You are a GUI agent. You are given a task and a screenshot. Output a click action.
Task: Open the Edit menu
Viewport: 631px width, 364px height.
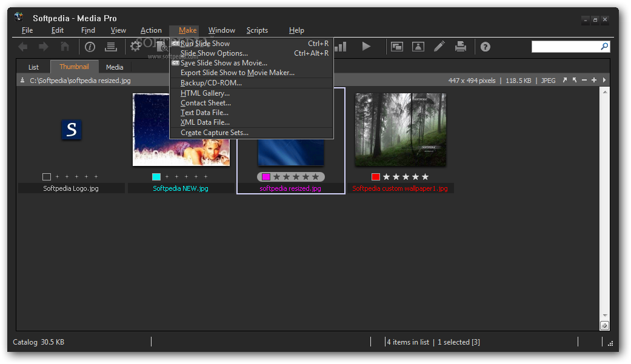pos(58,30)
